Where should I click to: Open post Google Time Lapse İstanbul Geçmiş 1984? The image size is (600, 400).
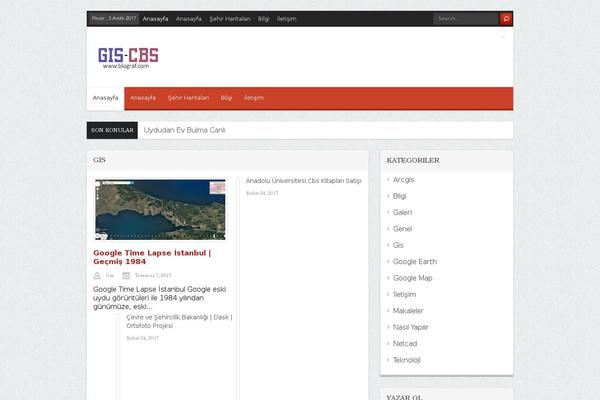tap(152, 257)
